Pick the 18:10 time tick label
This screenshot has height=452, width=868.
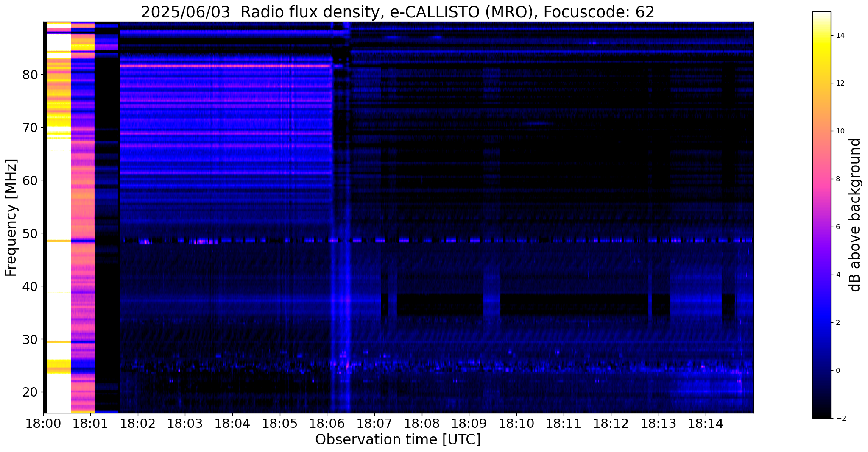516,423
